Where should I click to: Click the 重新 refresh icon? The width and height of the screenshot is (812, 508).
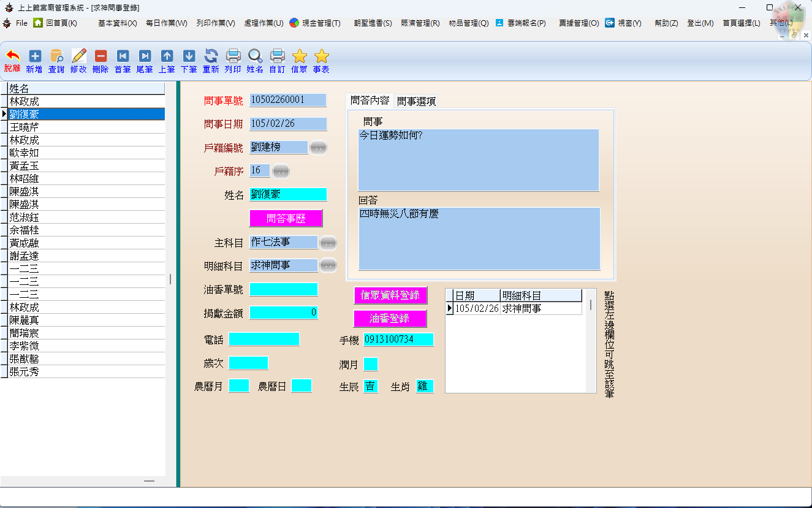click(x=211, y=57)
